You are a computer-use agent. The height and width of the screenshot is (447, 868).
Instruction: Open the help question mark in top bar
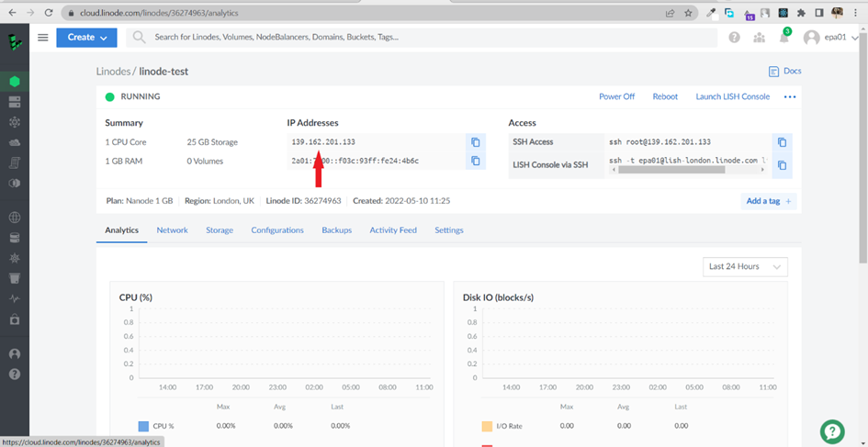click(734, 38)
